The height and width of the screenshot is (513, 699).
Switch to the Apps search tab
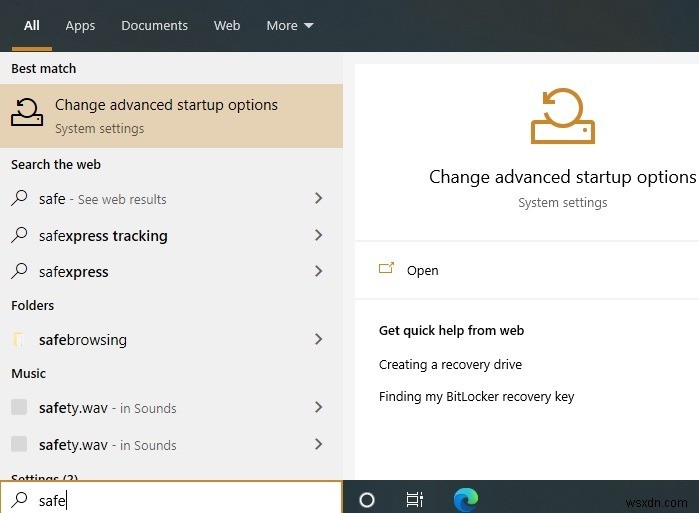click(x=80, y=26)
